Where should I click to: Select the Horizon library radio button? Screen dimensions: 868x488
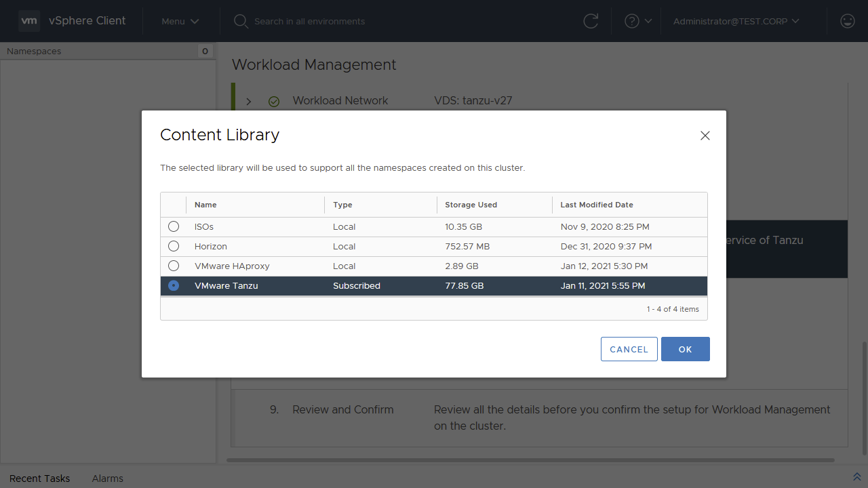174,246
